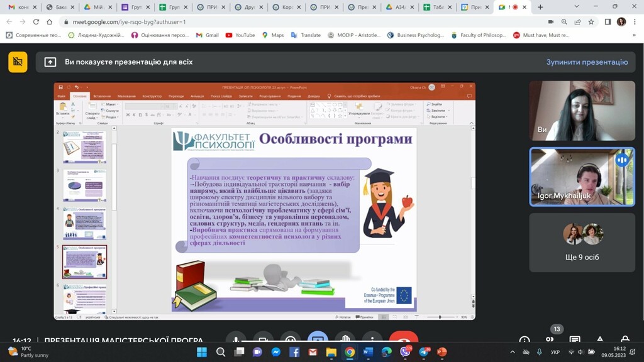Toggle the Chrome side panel

click(x=608, y=21)
